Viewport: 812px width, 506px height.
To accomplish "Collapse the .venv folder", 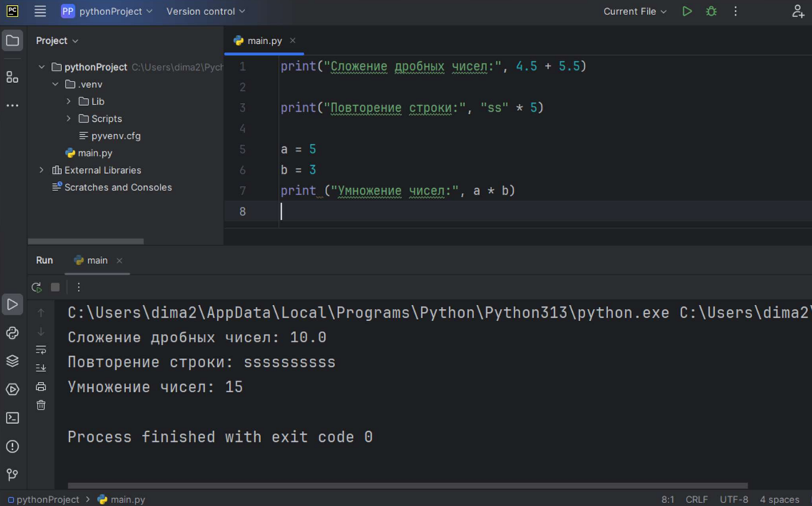I will 55,84.
